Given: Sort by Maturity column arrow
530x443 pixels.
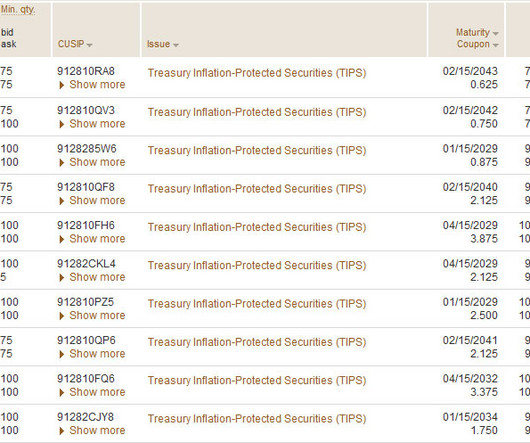Looking at the screenshot, I should 496,33.
